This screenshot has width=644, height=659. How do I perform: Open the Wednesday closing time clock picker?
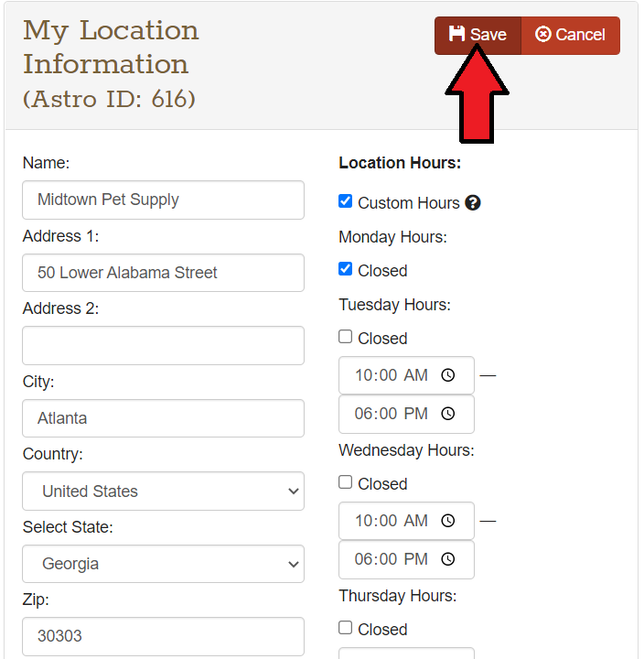click(448, 559)
